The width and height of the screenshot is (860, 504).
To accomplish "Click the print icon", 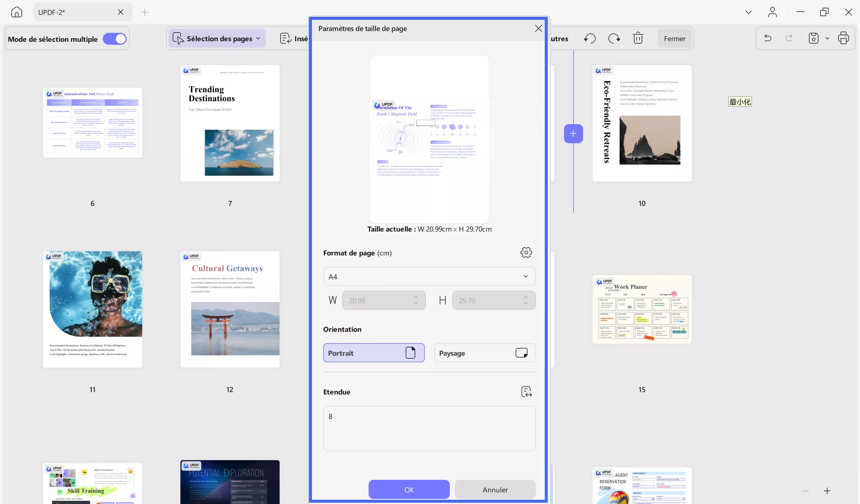I will pos(843,38).
